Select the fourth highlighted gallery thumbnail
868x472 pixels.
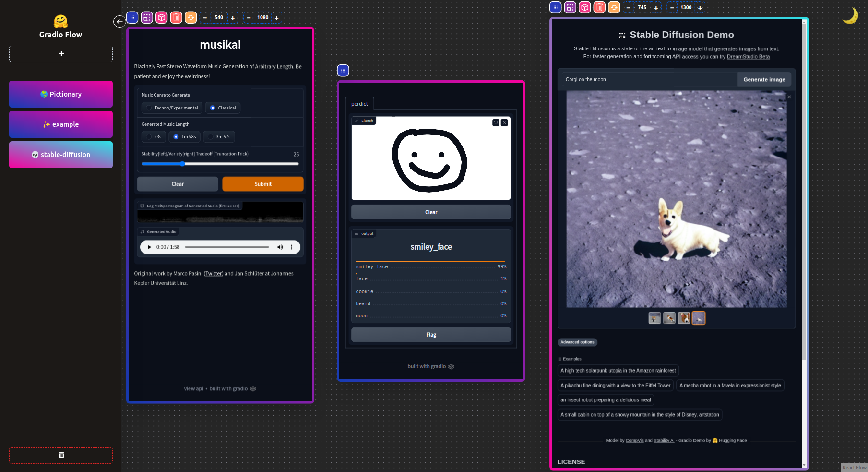[699, 318]
